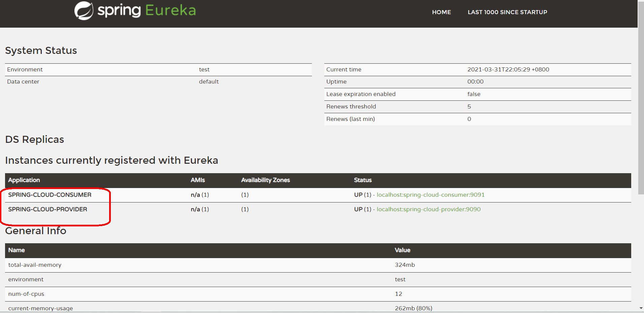This screenshot has height=313, width=644.
Task: Click the General Info Name column header
Action: click(17, 250)
